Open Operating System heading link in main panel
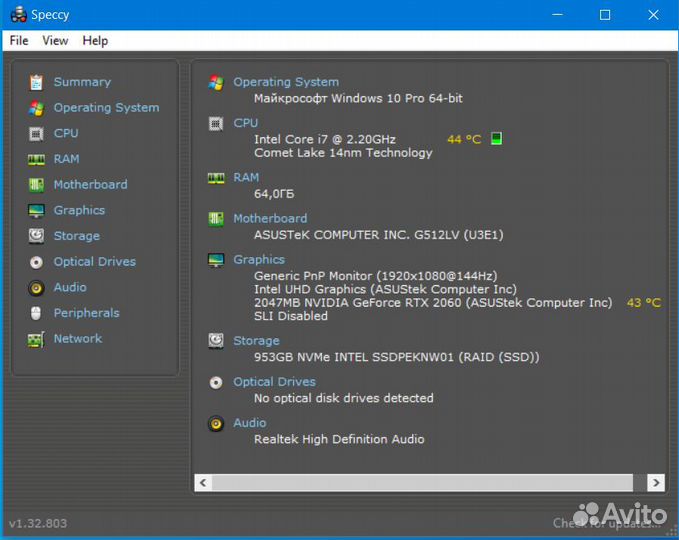The height and width of the screenshot is (540, 679). (x=286, y=82)
